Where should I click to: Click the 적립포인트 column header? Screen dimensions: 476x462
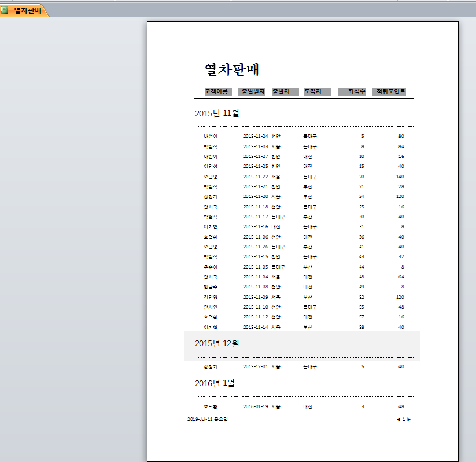click(390, 91)
